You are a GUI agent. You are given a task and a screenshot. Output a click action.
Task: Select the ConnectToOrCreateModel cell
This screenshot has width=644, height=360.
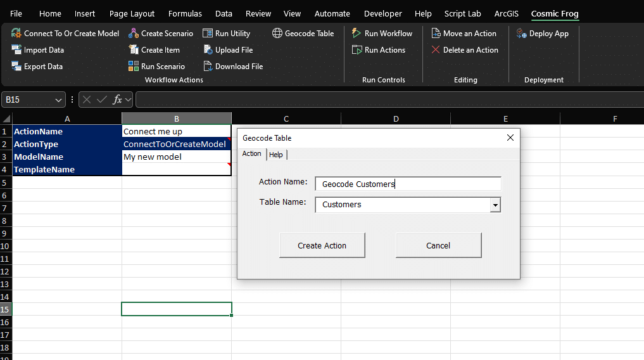tap(177, 145)
